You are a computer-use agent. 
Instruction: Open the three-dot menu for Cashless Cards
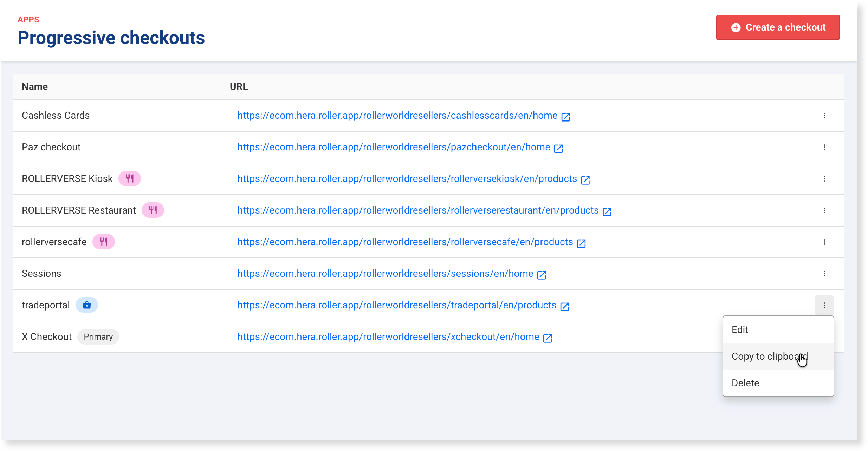(824, 116)
